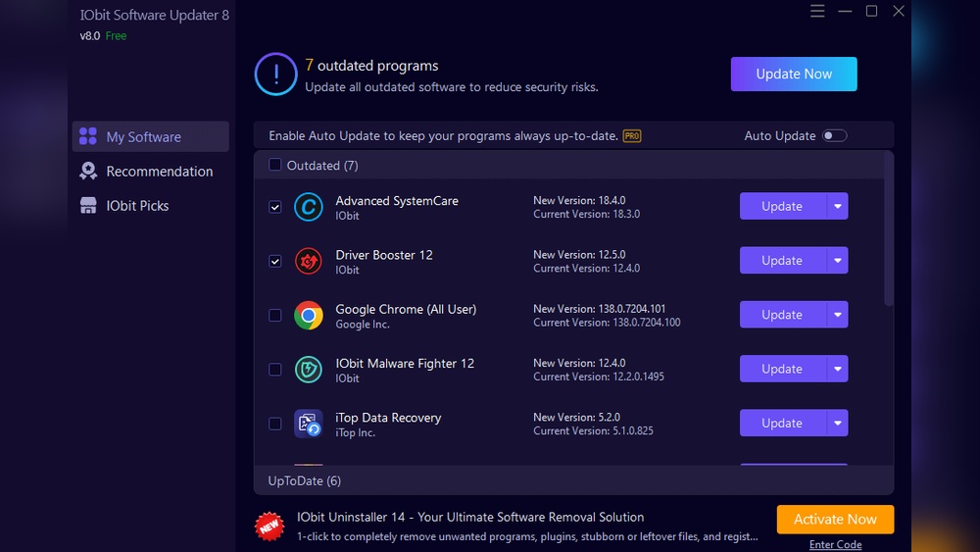Click the Recommendation ribbon icon
Viewport: 980px width, 552px height.
pos(88,172)
